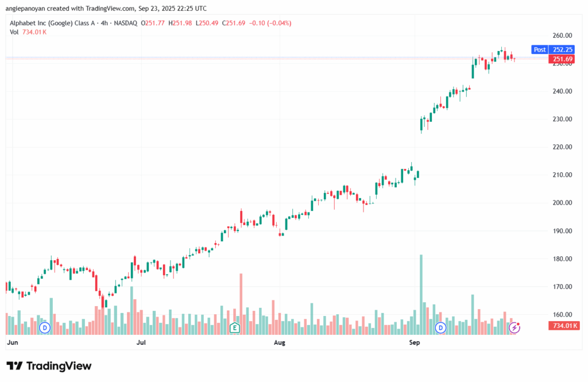Select the Vol indicator label
Viewport: 588px width, 382px height.
point(14,32)
